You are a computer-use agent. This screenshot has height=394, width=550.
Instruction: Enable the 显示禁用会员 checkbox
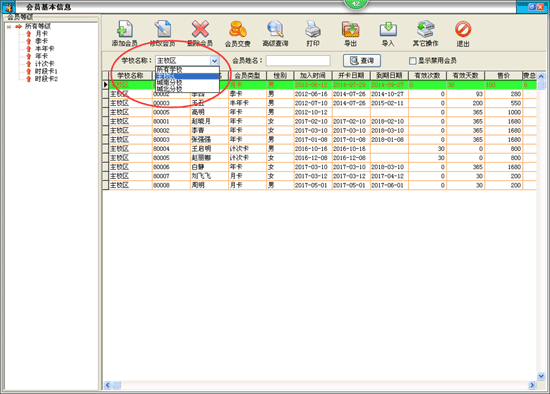tap(412, 61)
